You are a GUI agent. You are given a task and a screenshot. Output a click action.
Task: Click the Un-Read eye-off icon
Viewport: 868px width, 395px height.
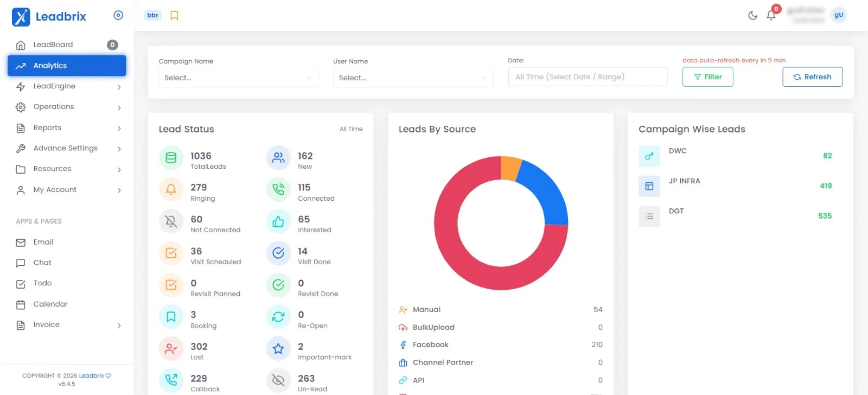[278, 380]
